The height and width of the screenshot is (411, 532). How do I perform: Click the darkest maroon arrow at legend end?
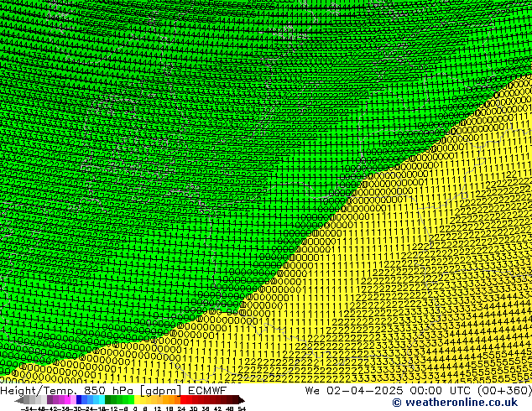[x=242, y=400]
